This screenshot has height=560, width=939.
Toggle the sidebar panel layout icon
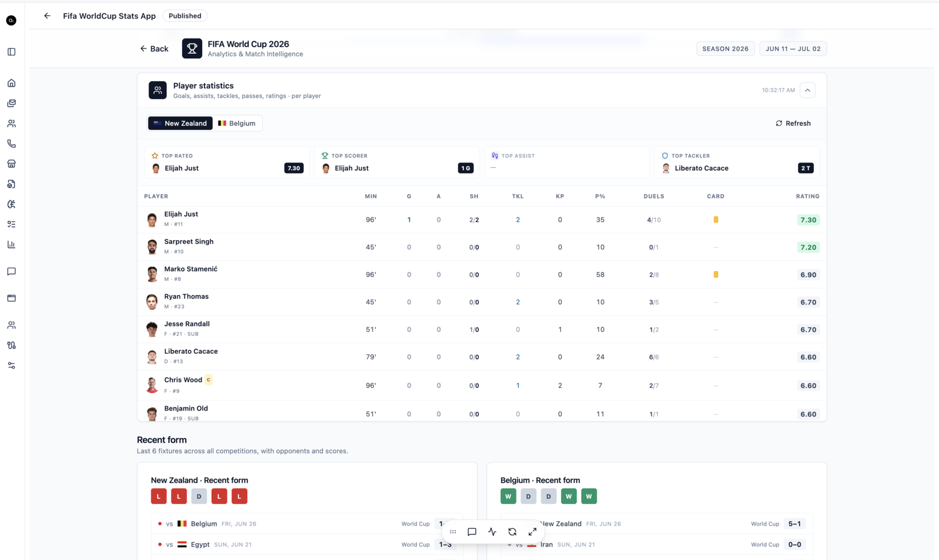pyautogui.click(x=11, y=52)
